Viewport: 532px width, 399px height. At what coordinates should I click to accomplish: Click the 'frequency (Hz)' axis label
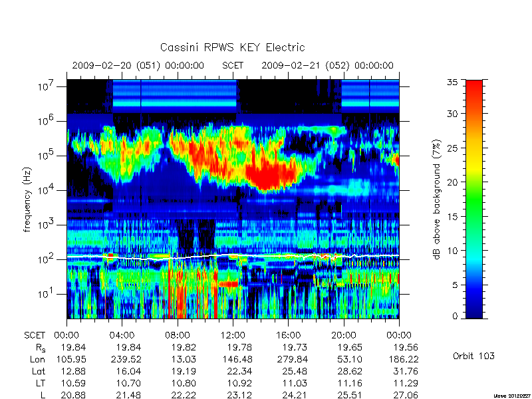click(27, 199)
